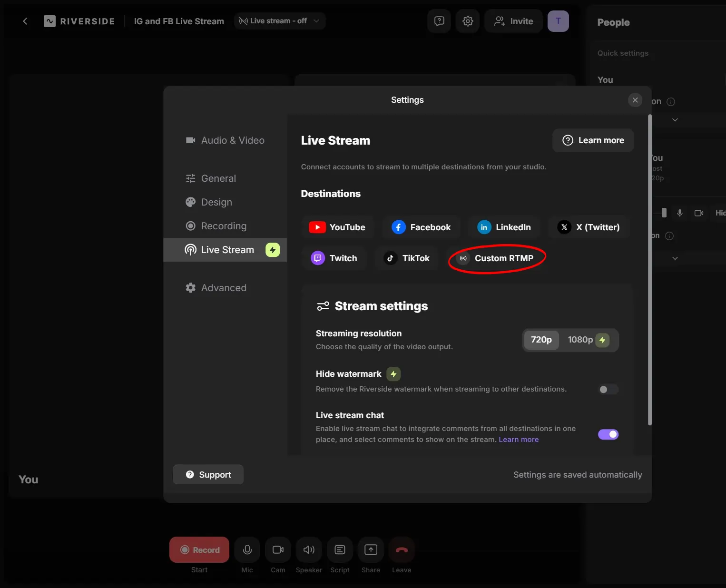Click the lightning badge beside Hide watermark
726x588 pixels.
tap(393, 374)
